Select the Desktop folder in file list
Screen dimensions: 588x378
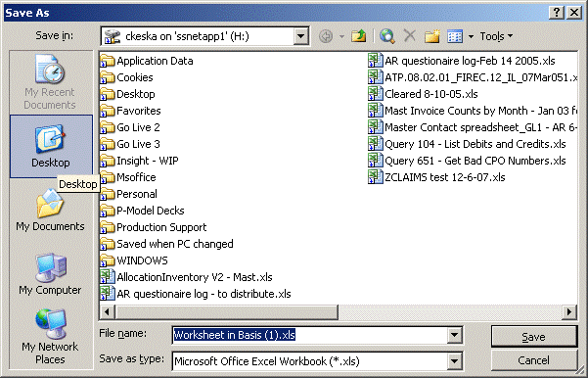tap(127, 94)
